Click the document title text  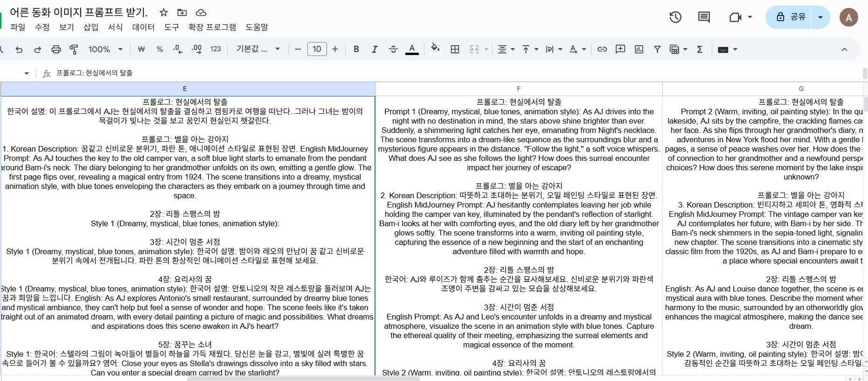pyautogui.click(x=79, y=13)
